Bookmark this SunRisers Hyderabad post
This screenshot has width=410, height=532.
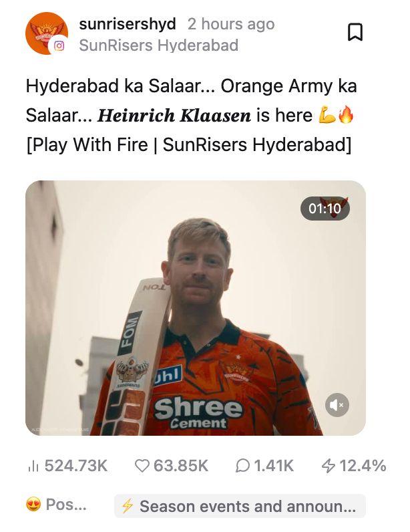[355, 31]
